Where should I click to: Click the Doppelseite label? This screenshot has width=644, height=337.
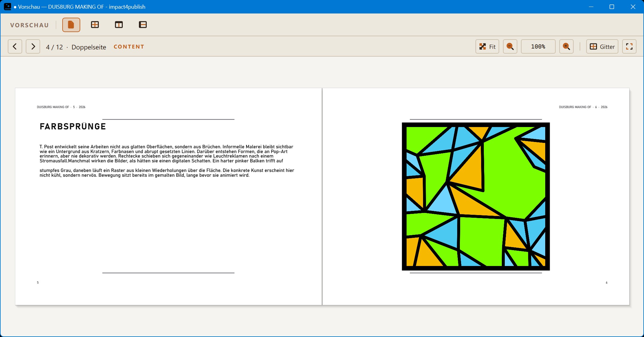[89, 47]
